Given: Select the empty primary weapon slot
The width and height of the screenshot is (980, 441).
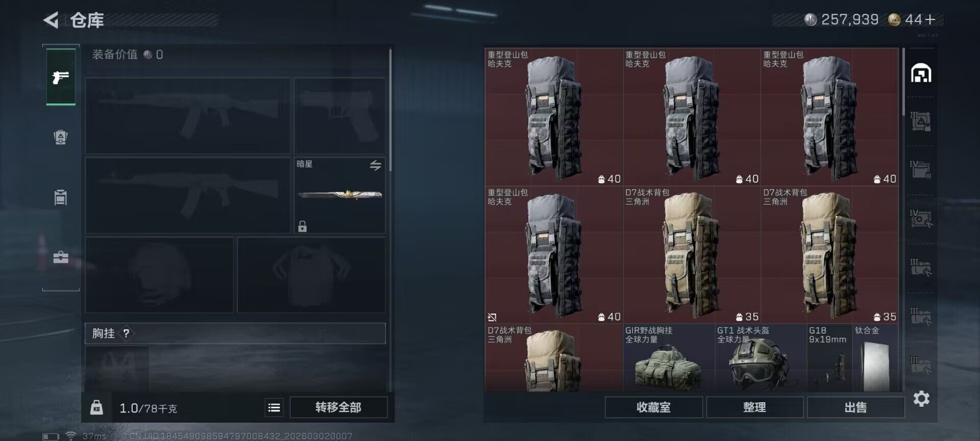Looking at the screenshot, I should [188, 116].
